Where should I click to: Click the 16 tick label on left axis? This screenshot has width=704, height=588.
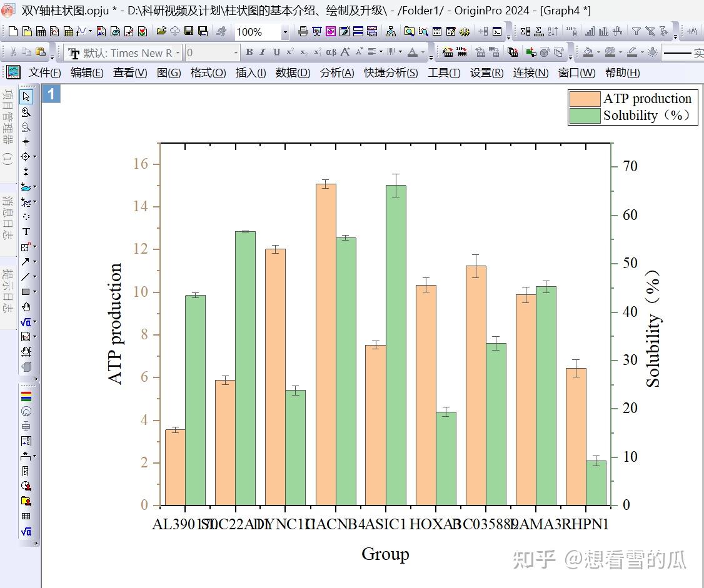141,164
